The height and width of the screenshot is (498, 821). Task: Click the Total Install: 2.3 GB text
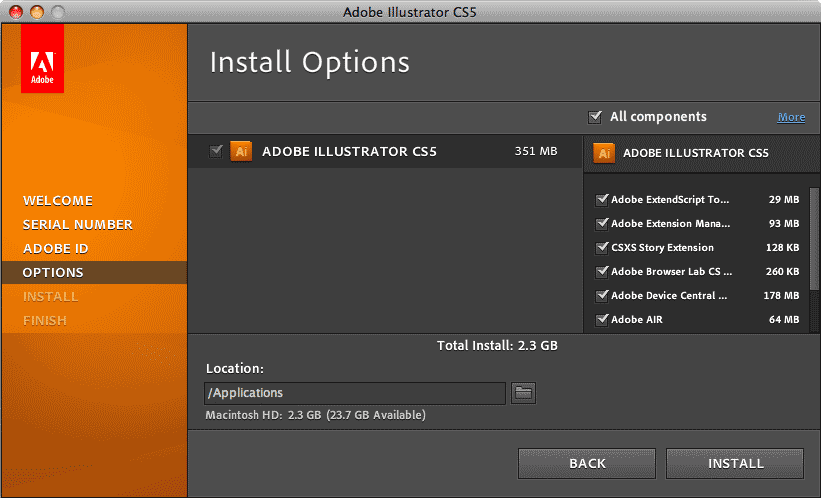pos(497,346)
